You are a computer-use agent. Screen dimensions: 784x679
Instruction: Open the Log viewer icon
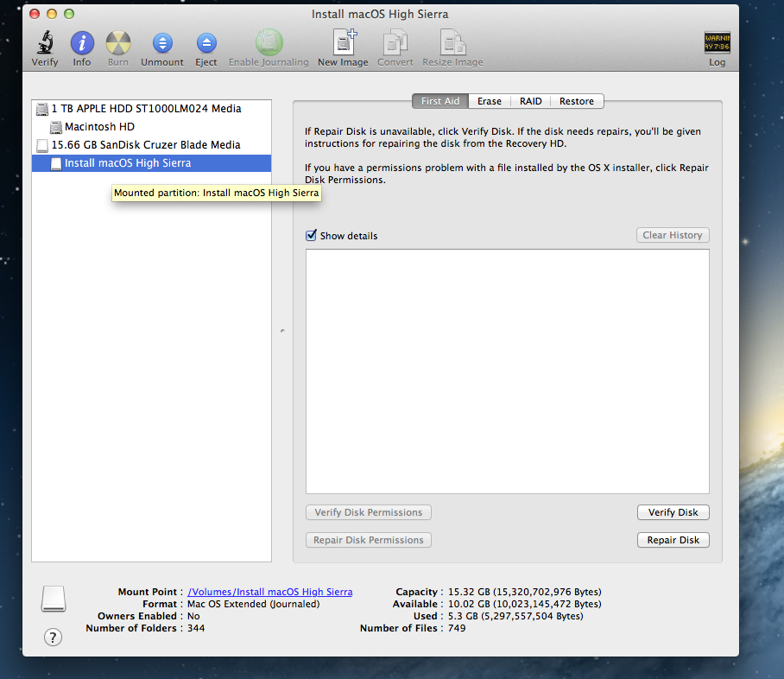point(717,42)
